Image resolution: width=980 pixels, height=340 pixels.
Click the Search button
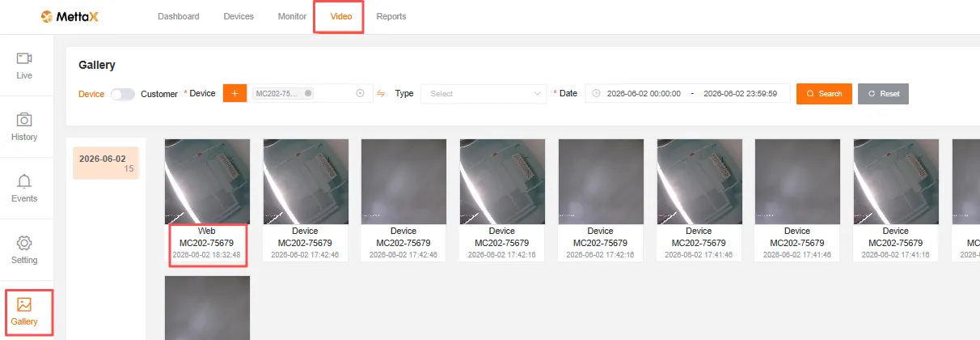824,94
